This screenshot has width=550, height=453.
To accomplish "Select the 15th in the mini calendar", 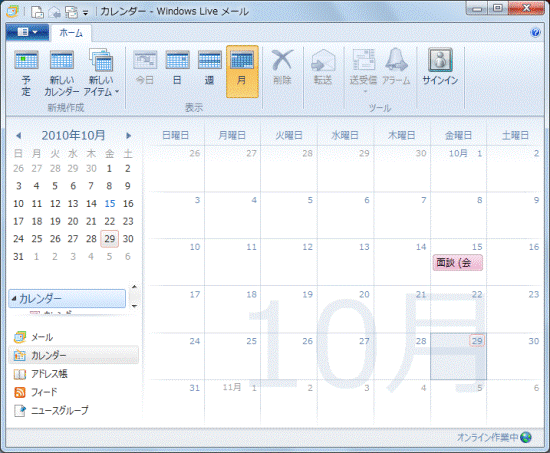I will point(110,204).
